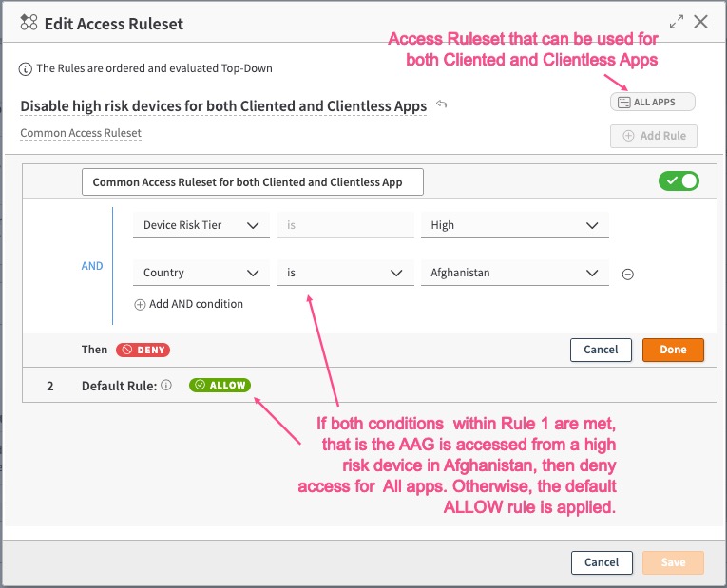The image size is (727, 588).
Task: Click the bottom Cancel button of dialog
Action: pos(601,562)
